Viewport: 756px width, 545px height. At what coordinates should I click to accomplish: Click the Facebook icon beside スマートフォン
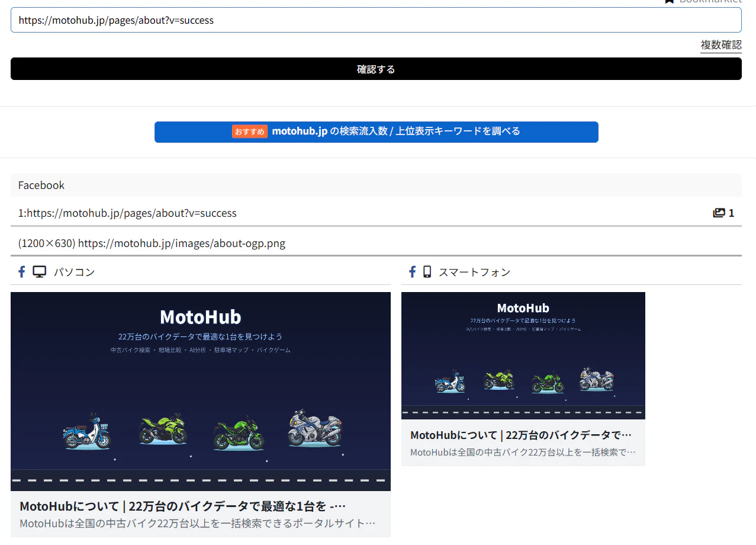(413, 272)
